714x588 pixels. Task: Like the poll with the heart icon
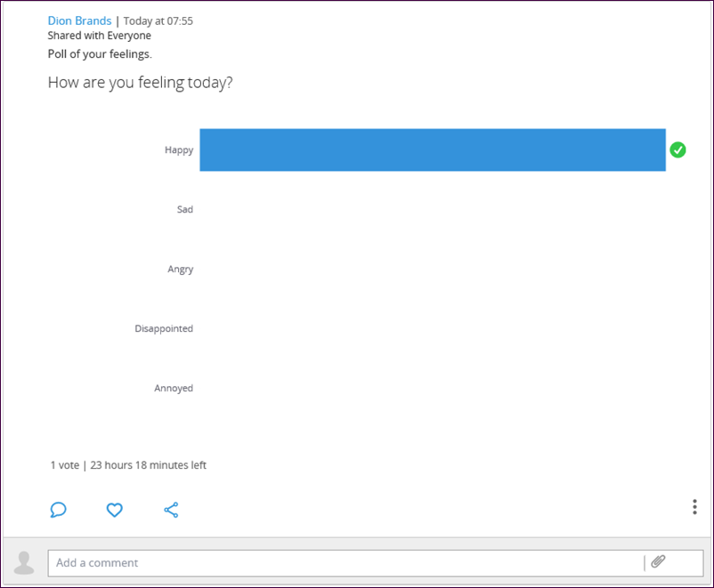(114, 510)
